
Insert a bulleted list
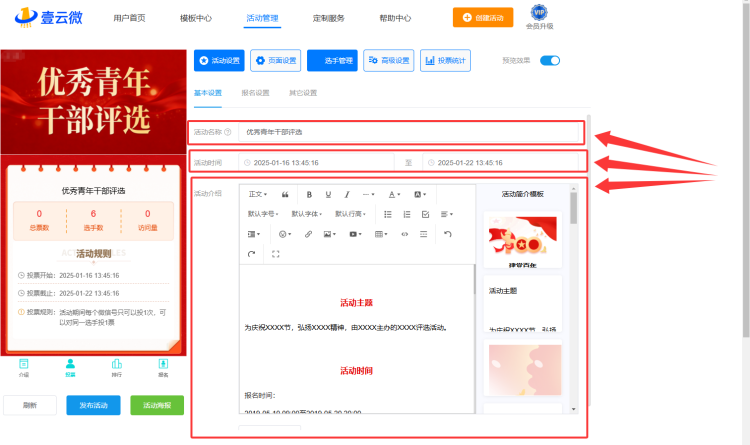[388, 214]
